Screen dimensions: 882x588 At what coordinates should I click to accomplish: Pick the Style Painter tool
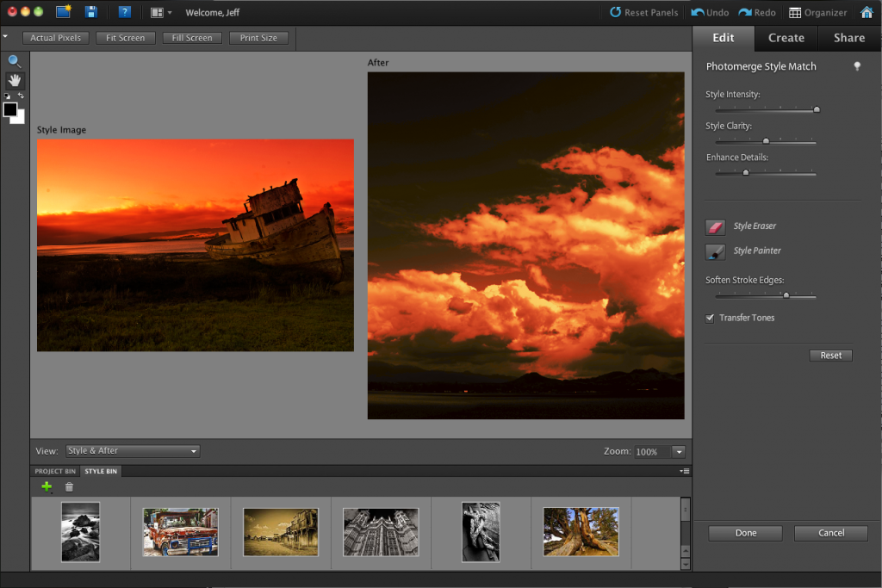click(x=716, y=251)
